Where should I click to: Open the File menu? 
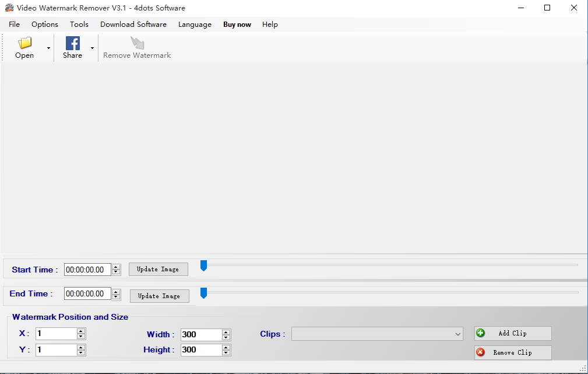pyautogui.click(x=14, y=25)
